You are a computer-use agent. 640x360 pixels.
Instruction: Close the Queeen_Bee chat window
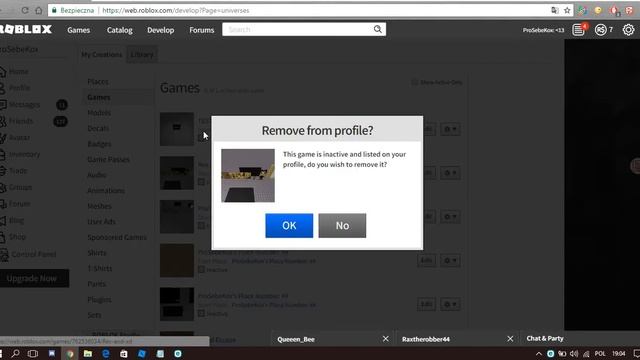coord(385,339)
